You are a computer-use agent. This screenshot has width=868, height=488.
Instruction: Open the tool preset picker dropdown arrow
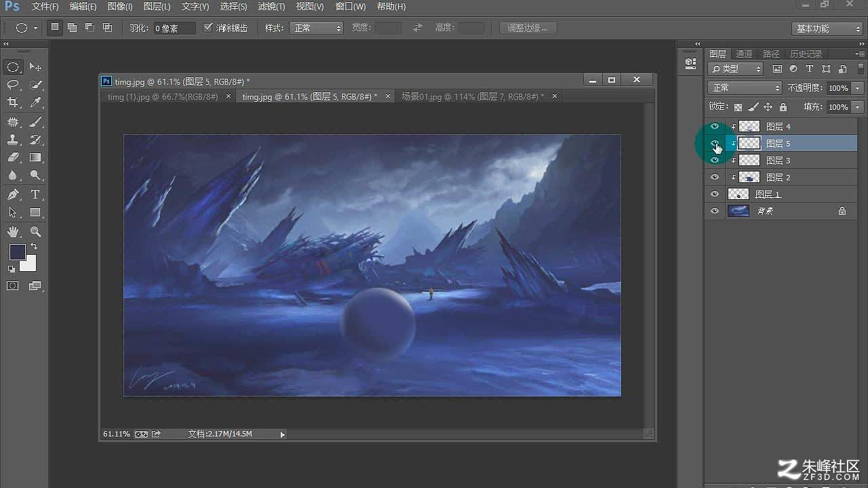point(35,28)
